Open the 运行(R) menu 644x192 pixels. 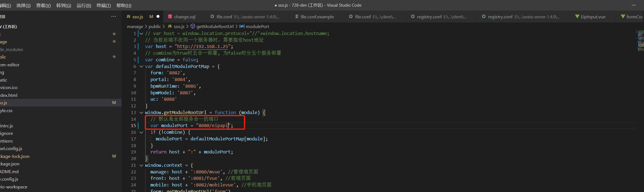tap(84, 5)
